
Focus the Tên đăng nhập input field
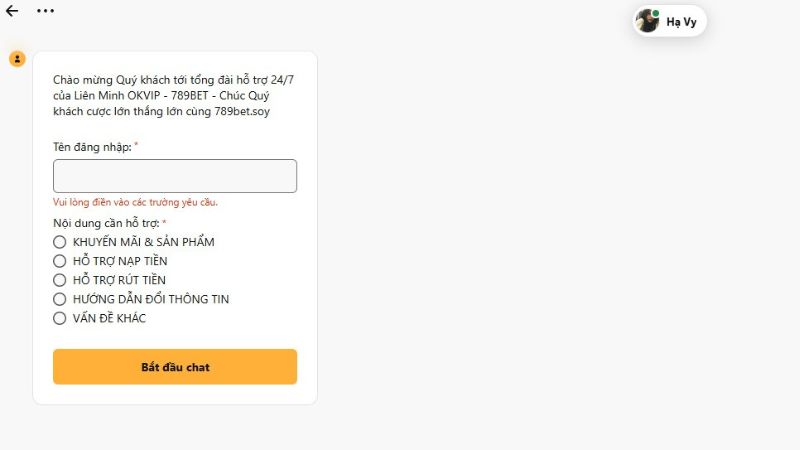click(175, 176)
